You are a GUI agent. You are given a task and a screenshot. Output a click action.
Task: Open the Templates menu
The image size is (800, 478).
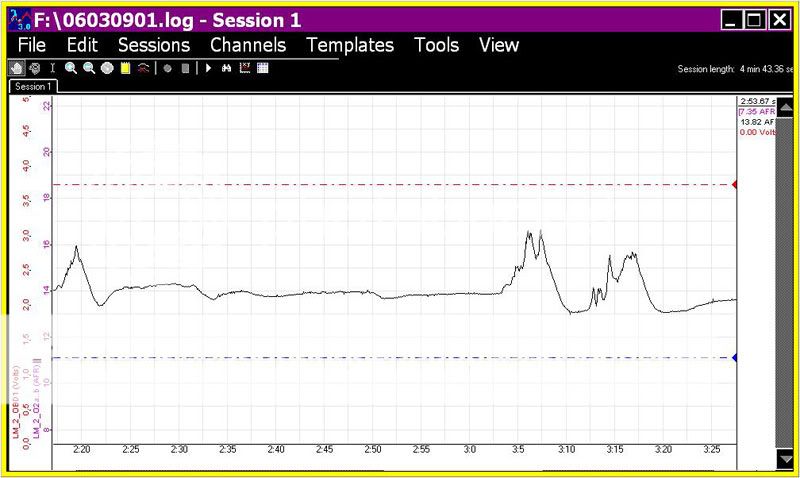350,45
